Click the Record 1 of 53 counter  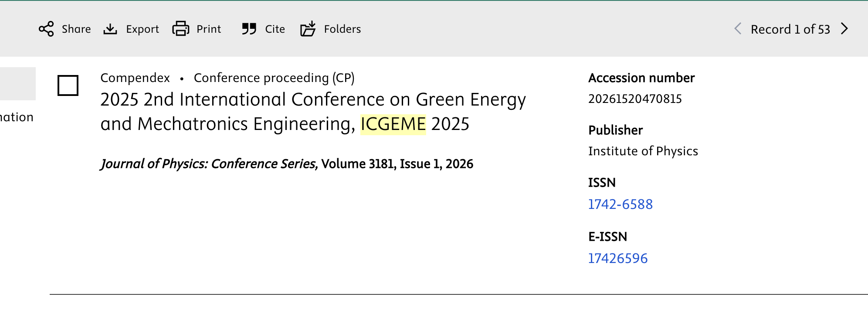pos(790,29)
